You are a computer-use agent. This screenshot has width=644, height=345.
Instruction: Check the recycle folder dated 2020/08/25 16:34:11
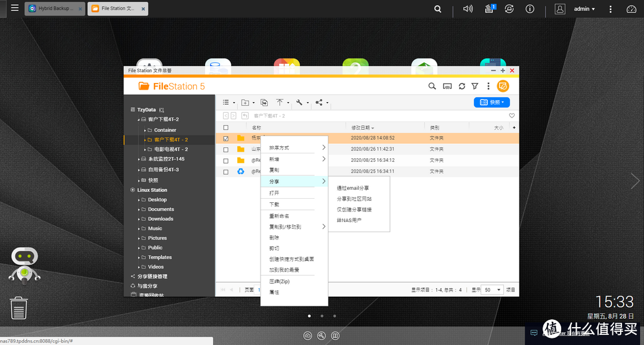(225, 172)
